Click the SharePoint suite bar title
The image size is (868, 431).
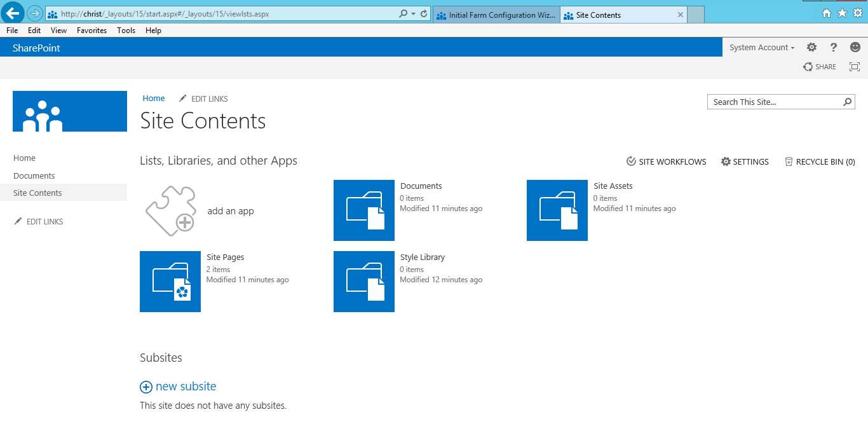[x=36, y=48]
